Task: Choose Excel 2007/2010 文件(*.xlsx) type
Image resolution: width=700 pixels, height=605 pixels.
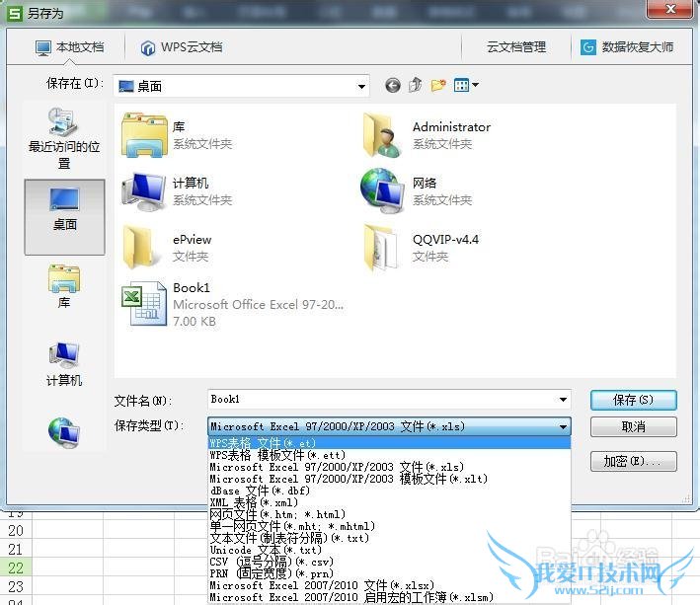Action: pos(389,585)
